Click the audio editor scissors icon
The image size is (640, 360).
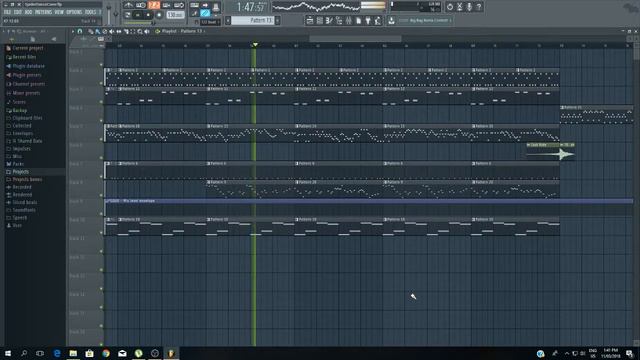pos(460,7)
